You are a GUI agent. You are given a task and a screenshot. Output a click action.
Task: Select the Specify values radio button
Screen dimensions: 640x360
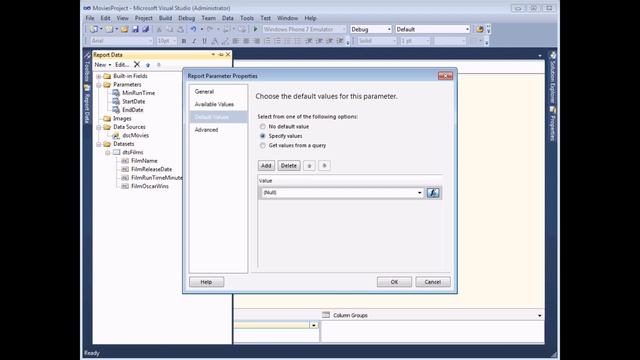pyautogui.click(x=263, y=136)
